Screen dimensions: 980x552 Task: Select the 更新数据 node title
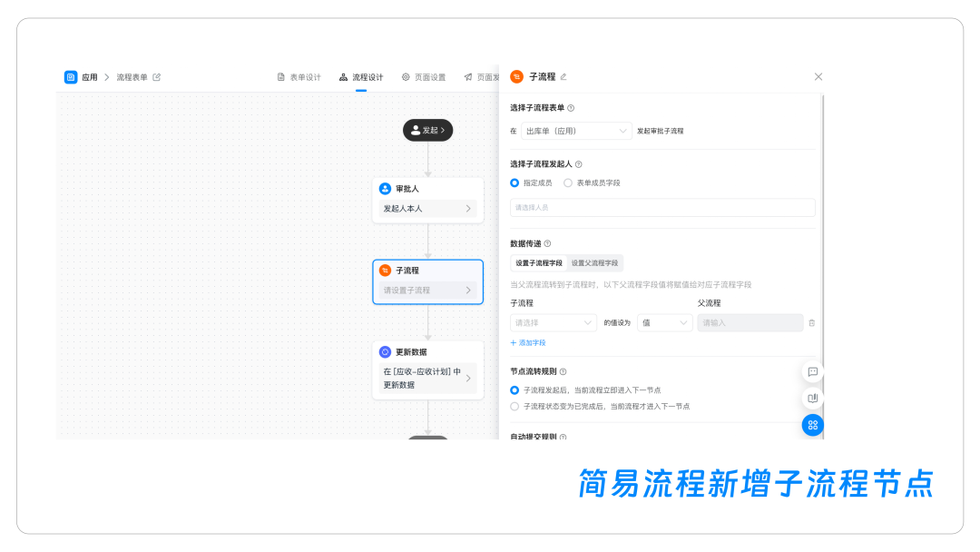click(x=411, y=352)
